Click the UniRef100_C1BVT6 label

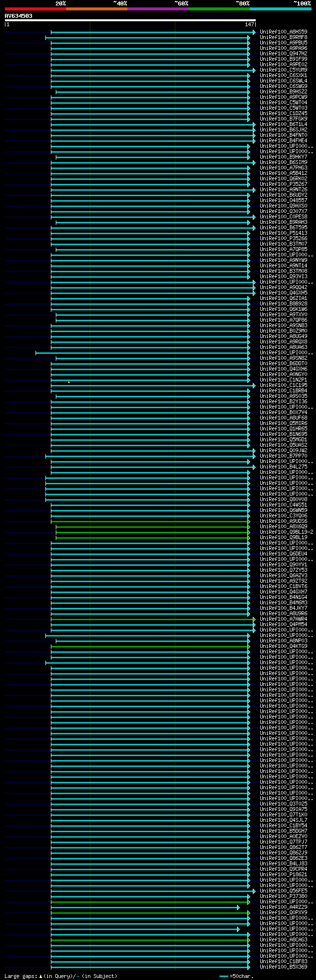point(283,587)
